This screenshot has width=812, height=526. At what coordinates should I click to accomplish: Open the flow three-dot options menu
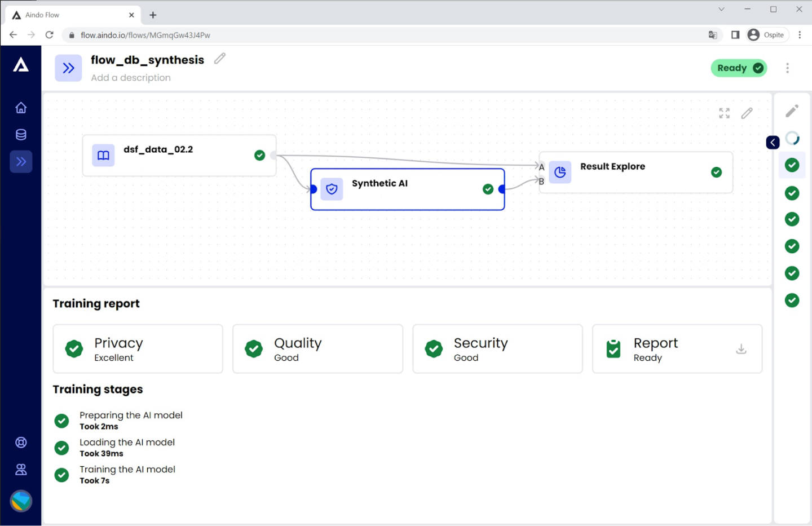click(x=787, y=68)
